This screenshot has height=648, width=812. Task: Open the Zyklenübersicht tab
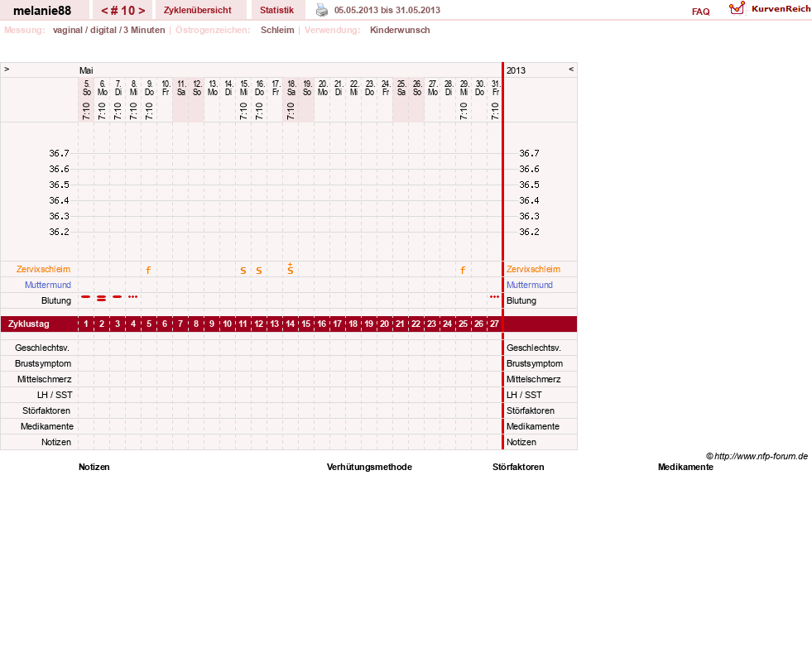197,10
